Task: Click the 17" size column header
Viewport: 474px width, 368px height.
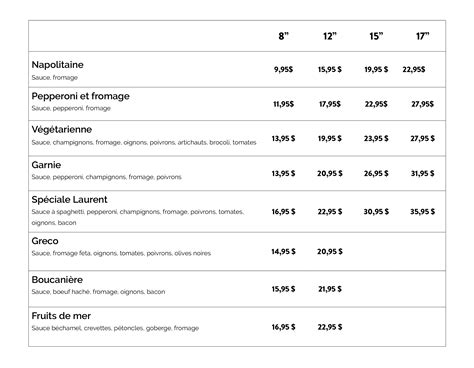Action: (x=422, y=36)
